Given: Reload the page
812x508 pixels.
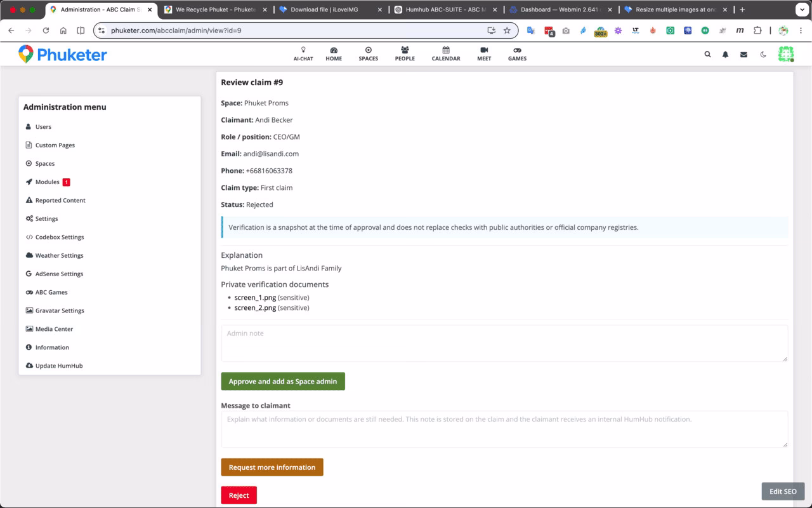Looking at the screenshot, I should click(46, 30).
